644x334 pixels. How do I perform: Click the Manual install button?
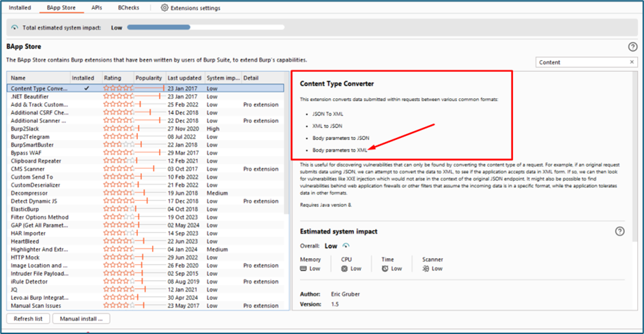point(81,319)
